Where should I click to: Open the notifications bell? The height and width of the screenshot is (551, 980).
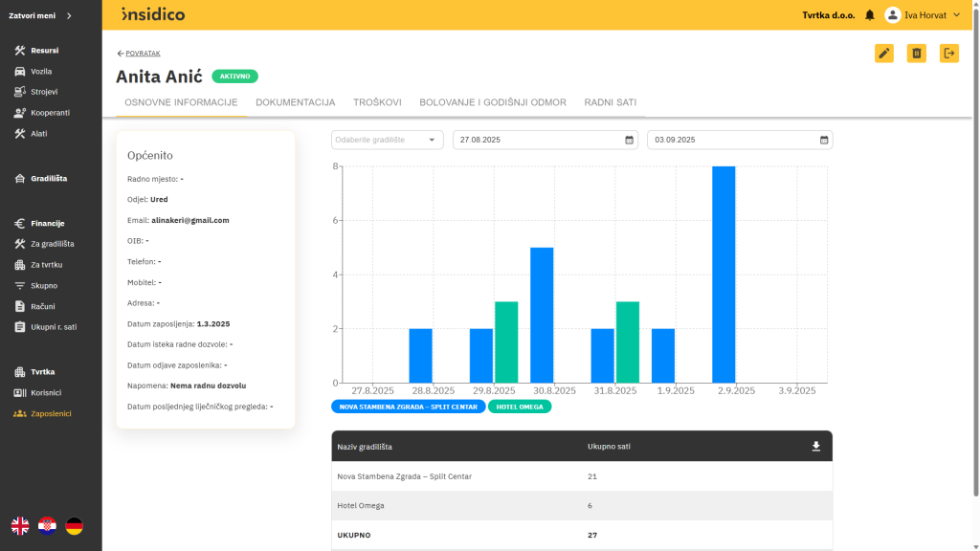(869, 15)
